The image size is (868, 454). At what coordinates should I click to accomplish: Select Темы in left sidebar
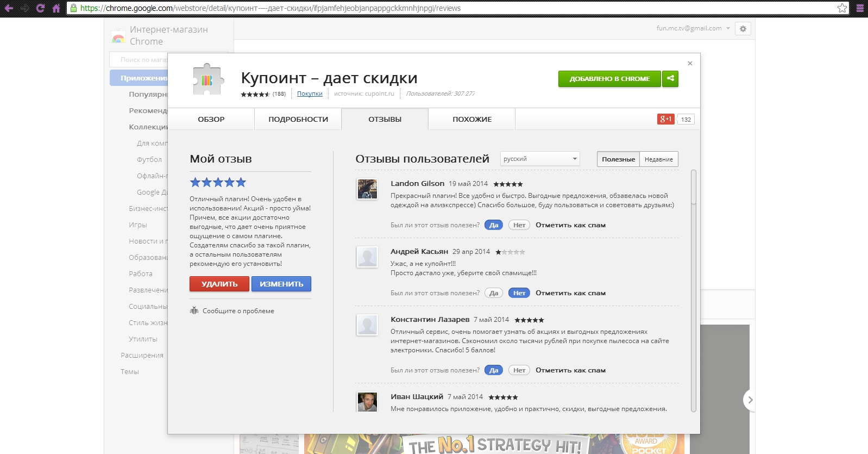(130, 371)
